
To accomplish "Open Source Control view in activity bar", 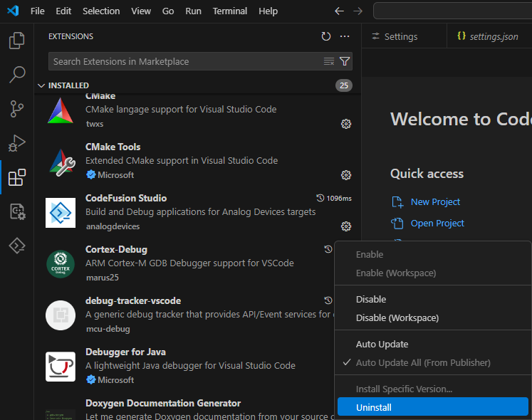I will click(x=16, y=109).
